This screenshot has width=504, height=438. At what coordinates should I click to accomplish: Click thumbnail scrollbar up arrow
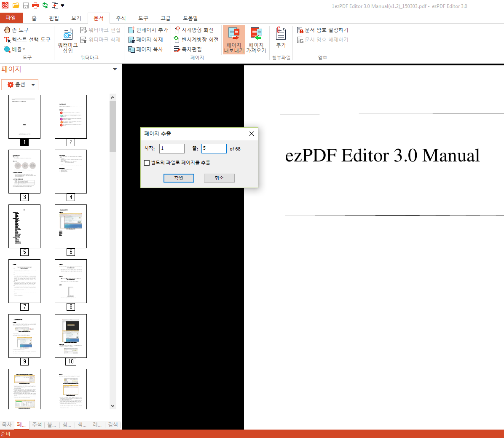(x=113, y=97)
